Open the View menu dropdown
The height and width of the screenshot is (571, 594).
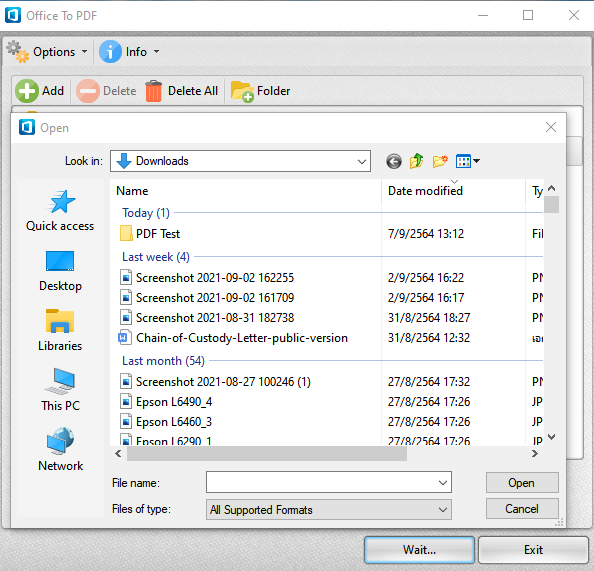(468, 161)
